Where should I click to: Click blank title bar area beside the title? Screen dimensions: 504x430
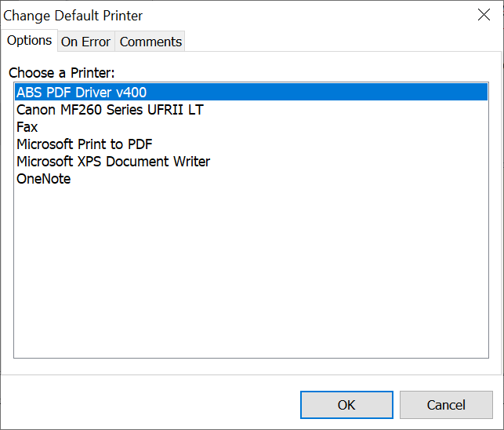coord(306,15)
